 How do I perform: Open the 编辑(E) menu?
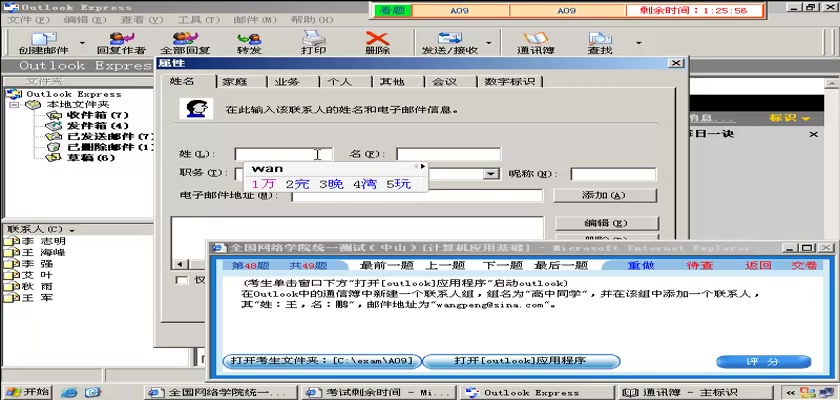pyautogui.click(x=85, y=20)
